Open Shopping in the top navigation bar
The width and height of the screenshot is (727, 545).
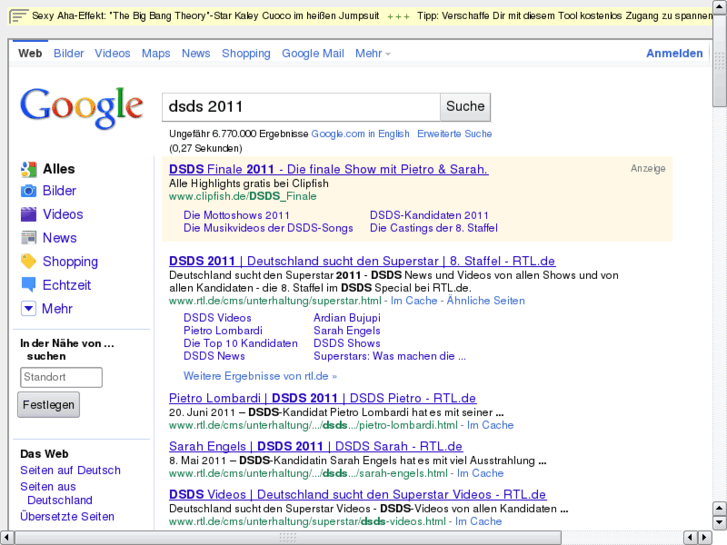pyautogui.click(x=246, y=53)
